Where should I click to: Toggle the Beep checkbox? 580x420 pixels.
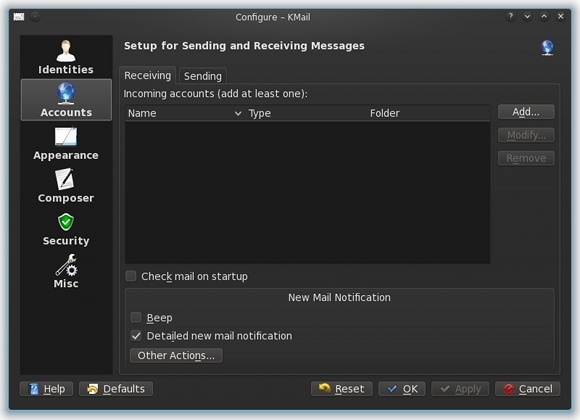[x=136, y=317]
